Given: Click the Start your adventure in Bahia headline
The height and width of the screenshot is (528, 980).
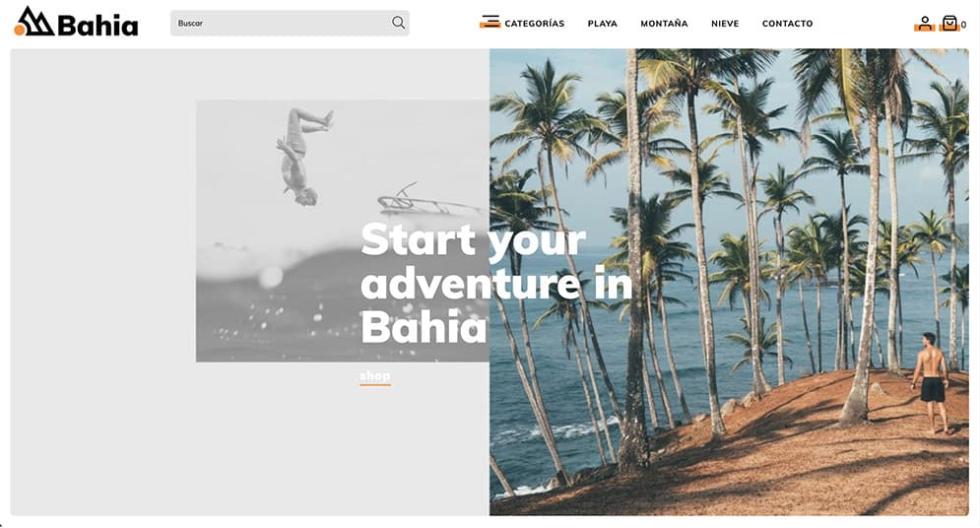Looking at the screenshot, I should 496,283.
